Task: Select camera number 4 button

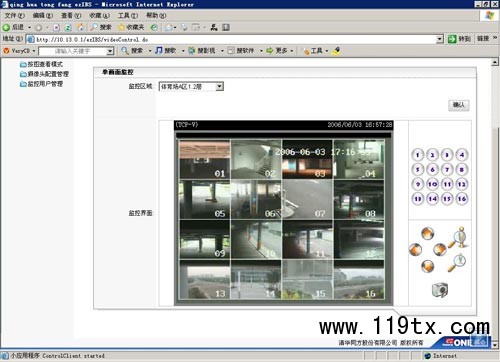Action: point(462,155)
